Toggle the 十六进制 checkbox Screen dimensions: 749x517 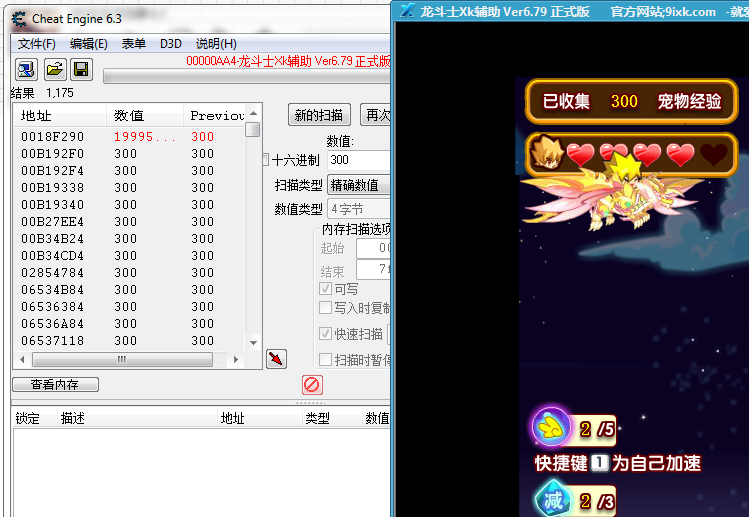tap(266, 160)
